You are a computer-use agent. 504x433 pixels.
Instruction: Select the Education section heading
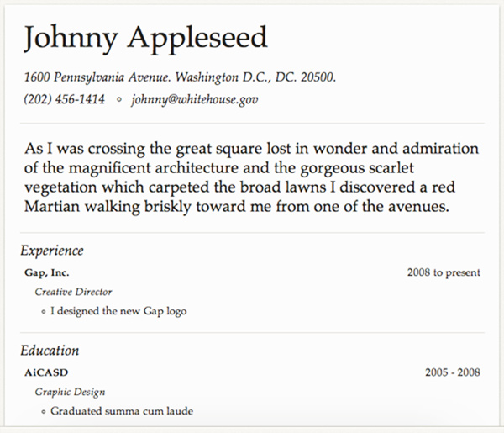50,351
